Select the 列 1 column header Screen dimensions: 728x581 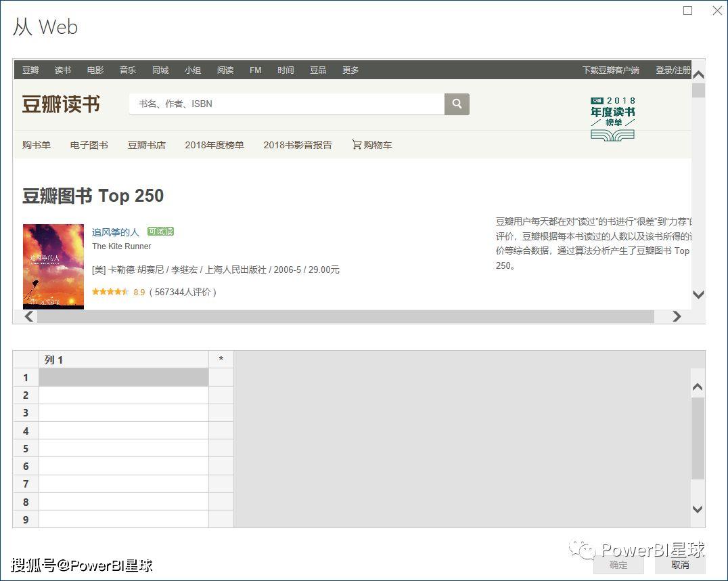tap(124, 360)
